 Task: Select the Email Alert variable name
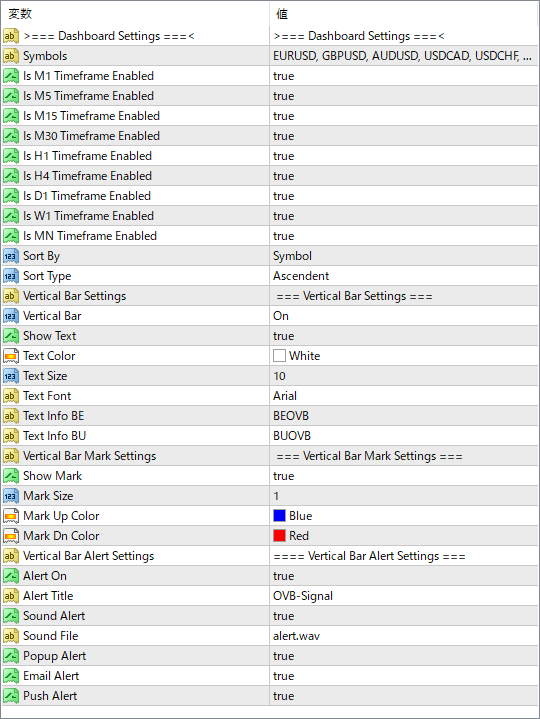coord(51,676)
